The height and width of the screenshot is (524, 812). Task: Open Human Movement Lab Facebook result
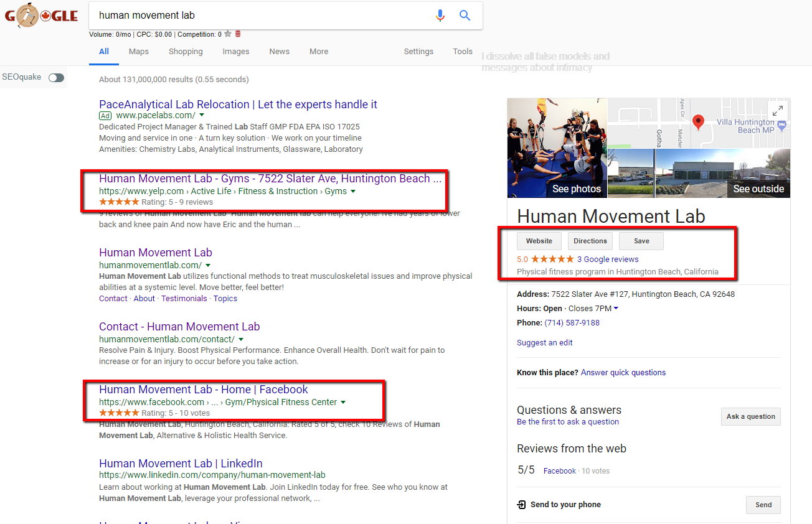point(204,390)
